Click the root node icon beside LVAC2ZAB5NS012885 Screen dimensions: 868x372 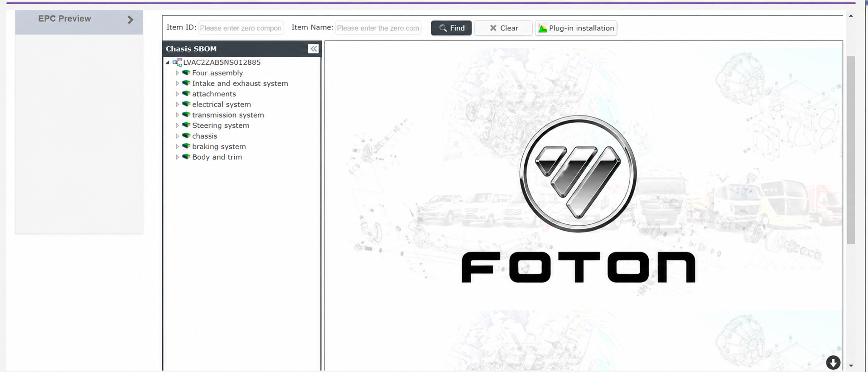177,62
